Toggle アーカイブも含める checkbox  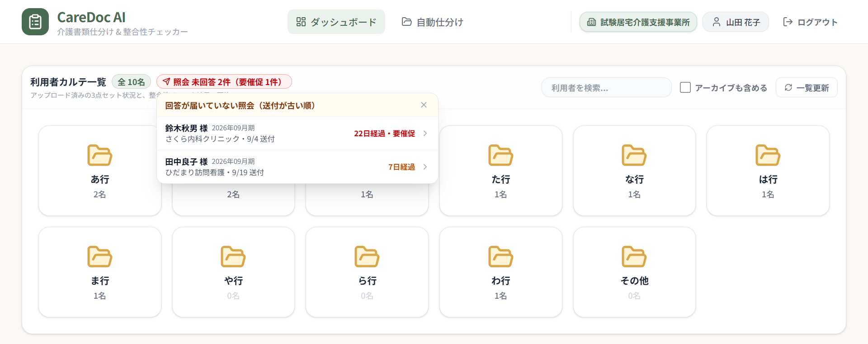pyautogui.click(x=685, y=87)
